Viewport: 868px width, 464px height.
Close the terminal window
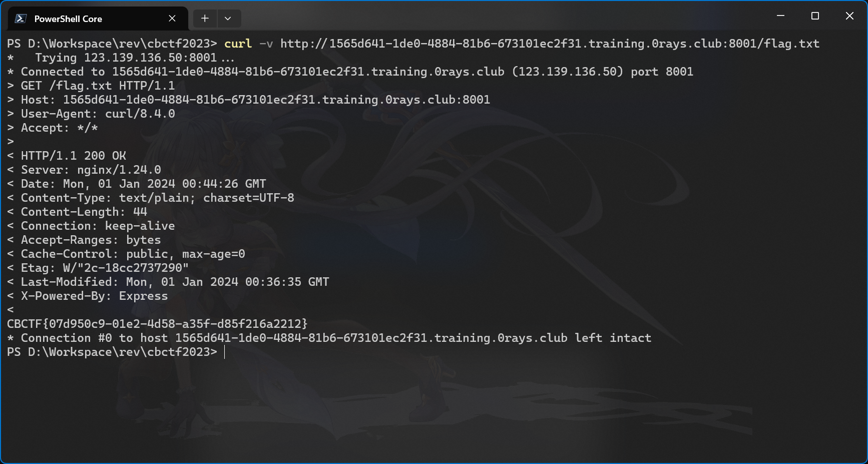tap(849, 16)
